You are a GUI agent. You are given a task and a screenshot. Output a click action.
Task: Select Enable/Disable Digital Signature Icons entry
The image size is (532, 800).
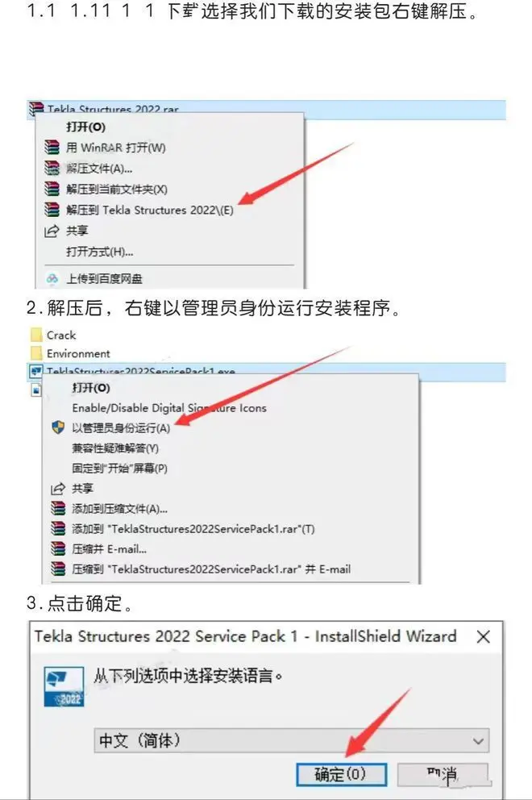[x=169, y=407]
